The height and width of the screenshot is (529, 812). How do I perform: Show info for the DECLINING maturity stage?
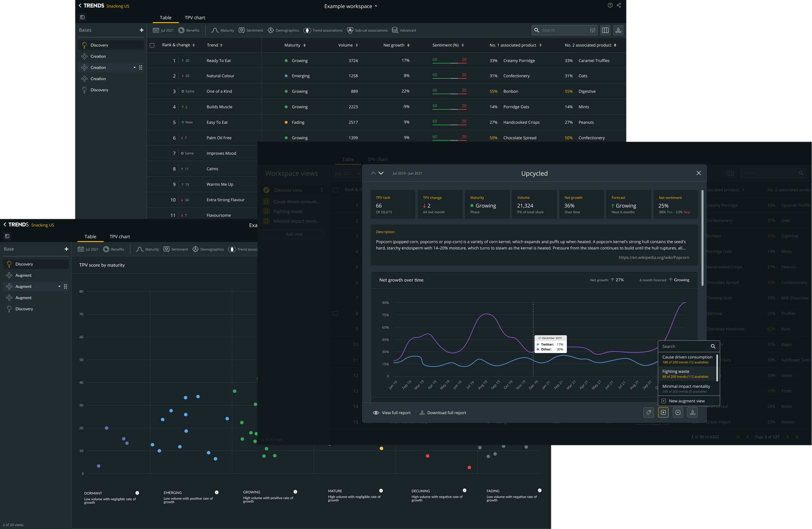(464, 490)
